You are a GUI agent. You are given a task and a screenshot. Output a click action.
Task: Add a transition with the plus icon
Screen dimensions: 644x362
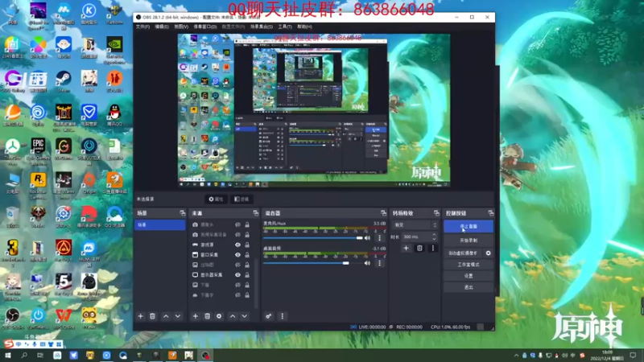coord(406,248)
